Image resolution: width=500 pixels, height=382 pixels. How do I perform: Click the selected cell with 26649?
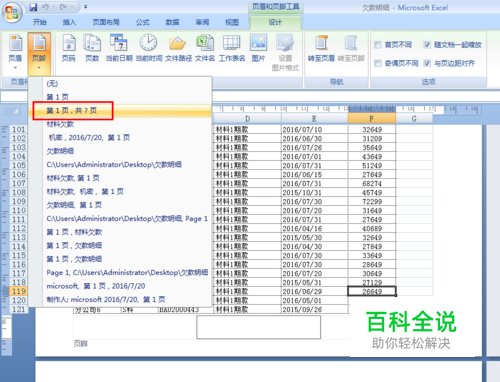(x=372, y=291)
